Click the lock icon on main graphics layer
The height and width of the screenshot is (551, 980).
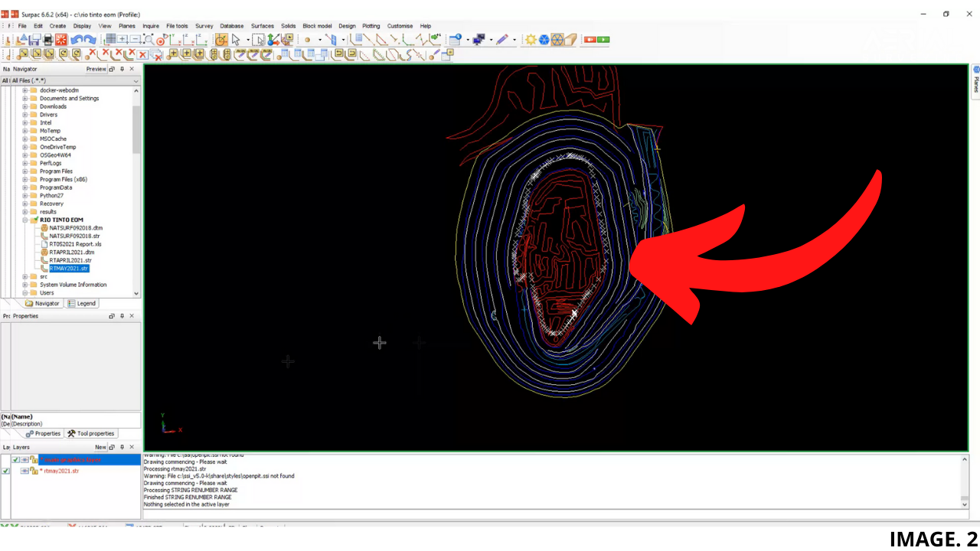click(x=34, y=460)
